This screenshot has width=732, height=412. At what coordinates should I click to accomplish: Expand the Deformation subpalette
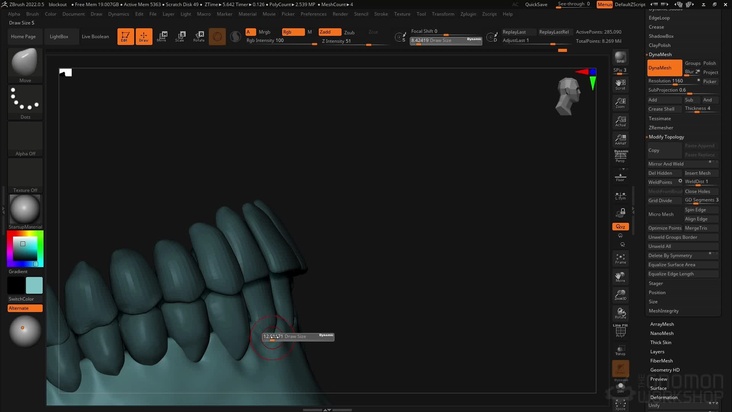tap(664, 398)
